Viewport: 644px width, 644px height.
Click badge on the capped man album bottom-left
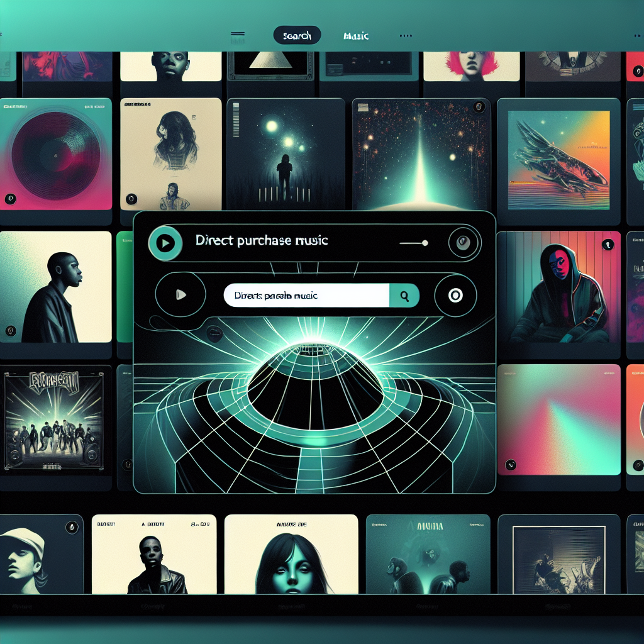click(71, 526)
